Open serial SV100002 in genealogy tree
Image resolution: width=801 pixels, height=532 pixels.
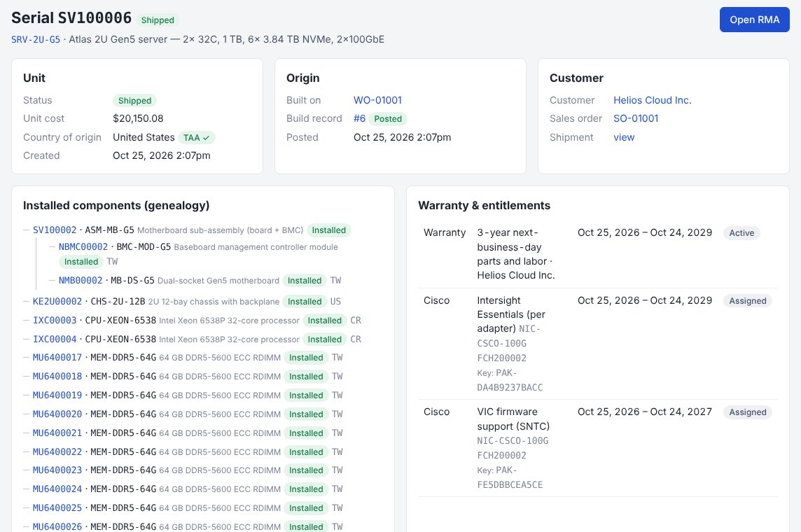click(x=55, y=230)
